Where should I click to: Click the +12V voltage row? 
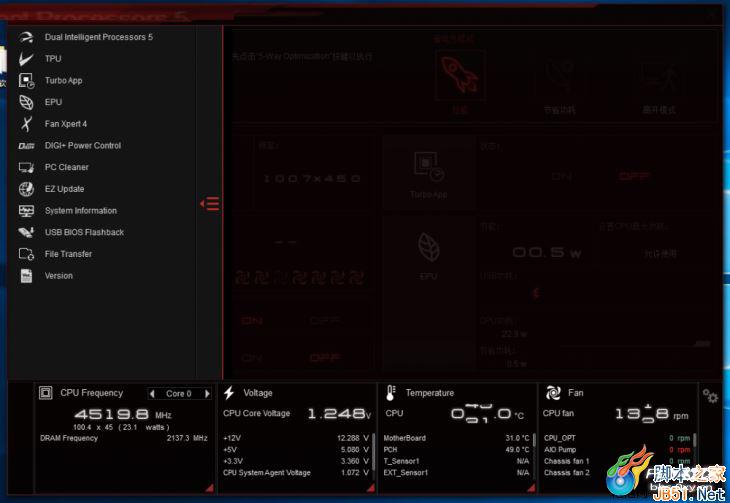(296, 438)
